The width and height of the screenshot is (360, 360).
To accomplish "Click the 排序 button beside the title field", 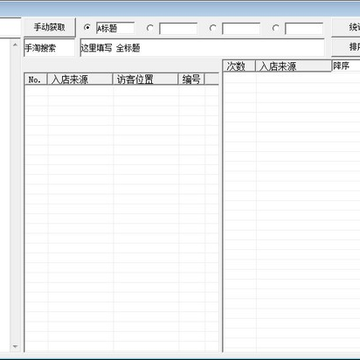I will 346,47.
